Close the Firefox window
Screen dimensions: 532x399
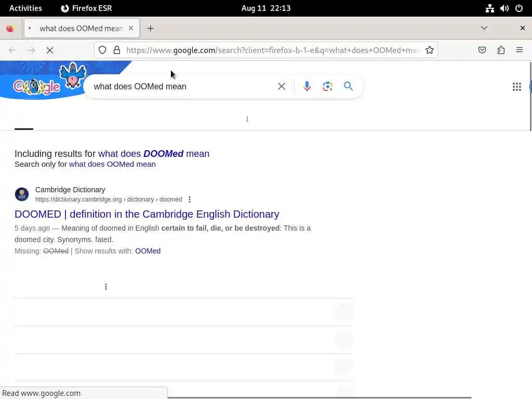(523, 28)
